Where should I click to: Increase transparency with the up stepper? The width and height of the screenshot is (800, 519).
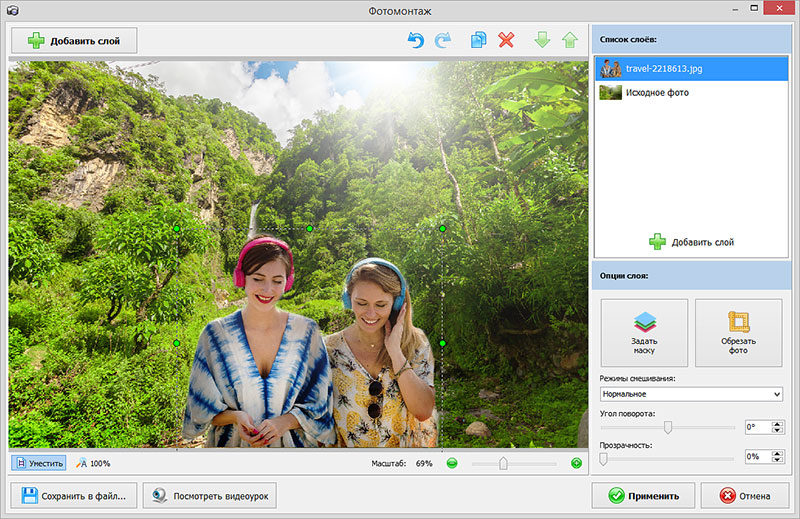[x=778, y=454]
